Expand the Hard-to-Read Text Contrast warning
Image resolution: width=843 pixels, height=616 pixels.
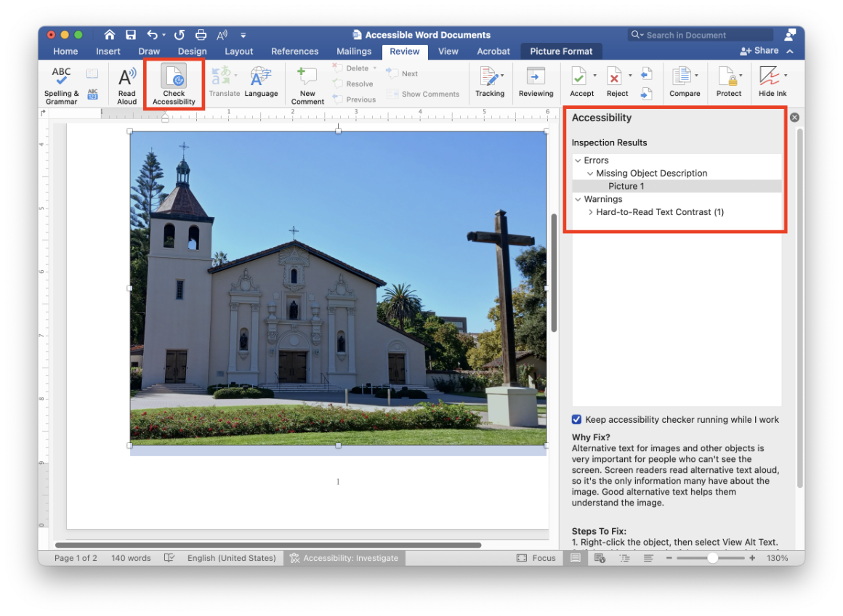point(590,211)
